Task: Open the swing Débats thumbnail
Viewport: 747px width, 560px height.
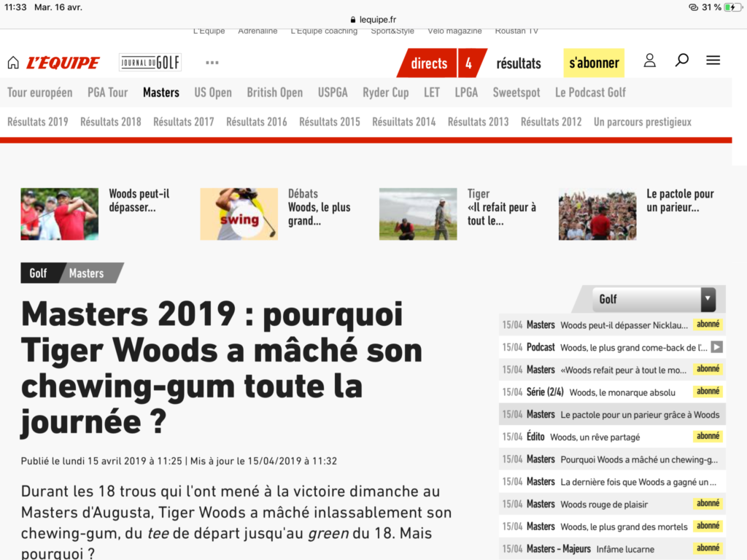Action: coord(239,214)
